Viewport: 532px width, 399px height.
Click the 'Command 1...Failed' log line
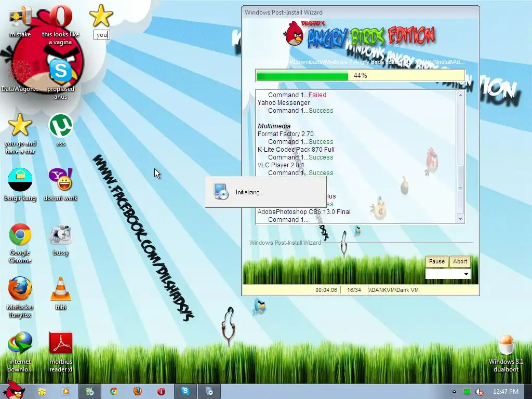[x=297, y=95]
